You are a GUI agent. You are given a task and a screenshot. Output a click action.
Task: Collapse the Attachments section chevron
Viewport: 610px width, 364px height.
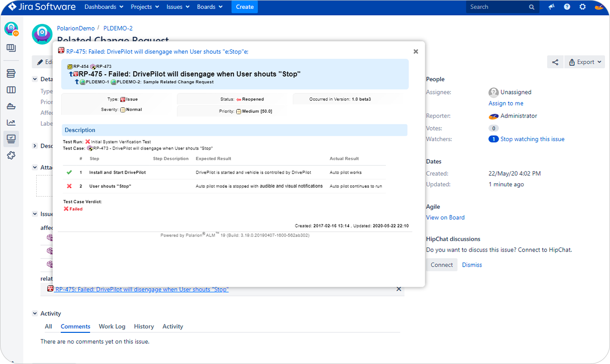(35, 168)
